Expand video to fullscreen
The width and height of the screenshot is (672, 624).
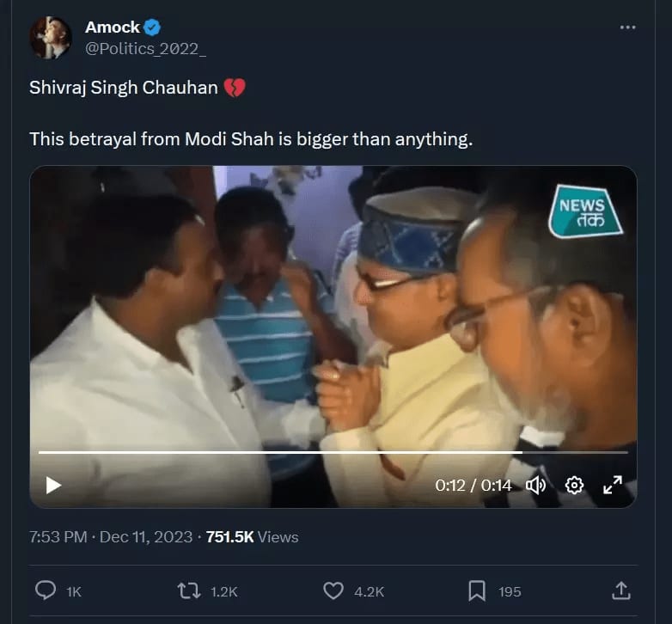(x=612, y=485)
